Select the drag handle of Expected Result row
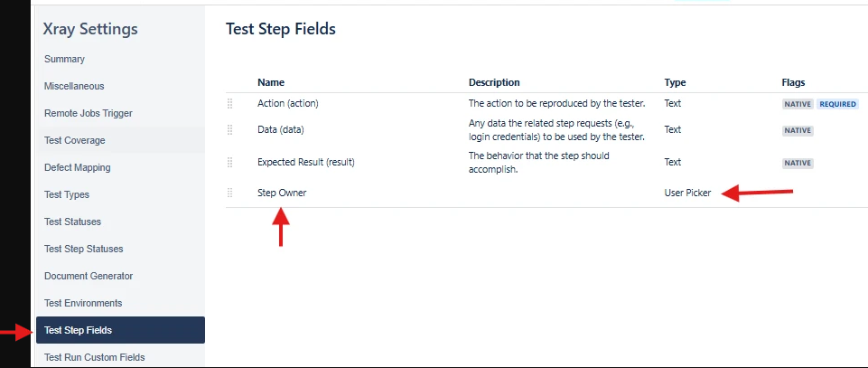The height and width of the screenshot is (368, 868). pos(229,163)
